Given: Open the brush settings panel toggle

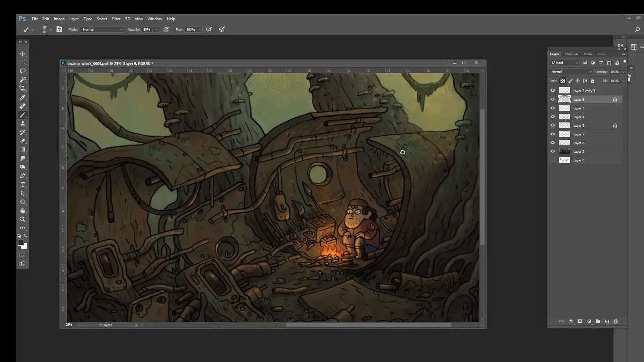Looking at the screenshot, I should [59, 29].
